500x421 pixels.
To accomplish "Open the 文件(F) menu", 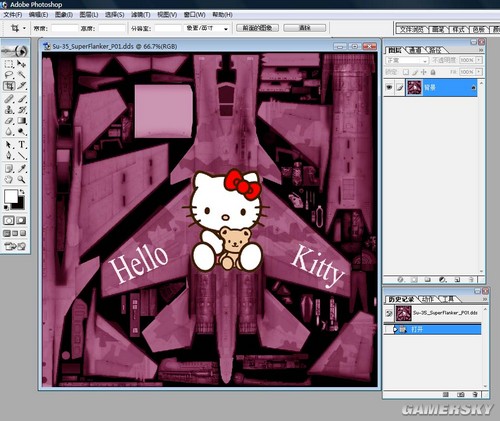I will (13, 15).
